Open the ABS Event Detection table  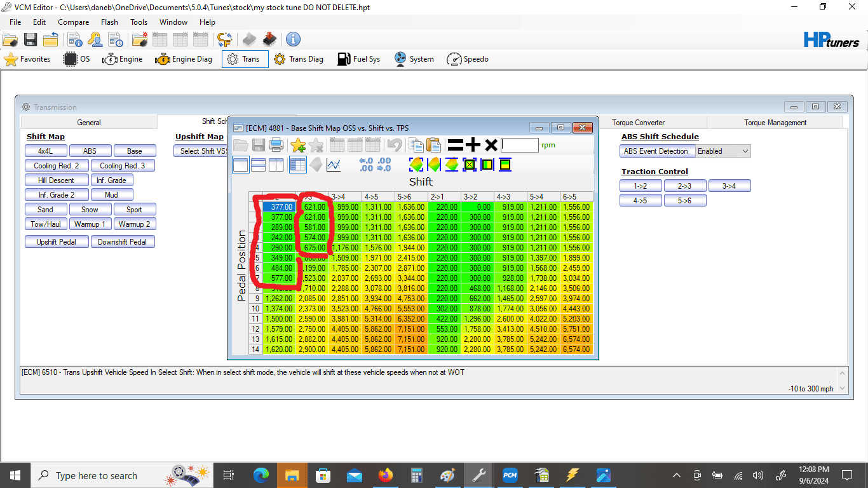[x=656, y=151]
